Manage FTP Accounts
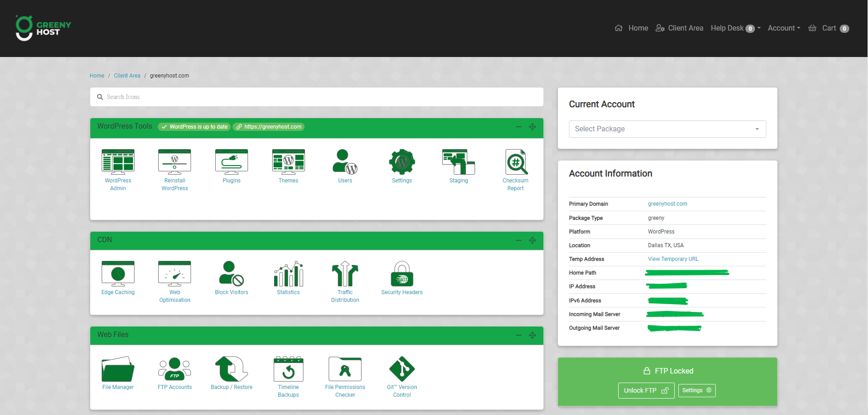This screenshot has height=415, width=868. coord(175,373)
